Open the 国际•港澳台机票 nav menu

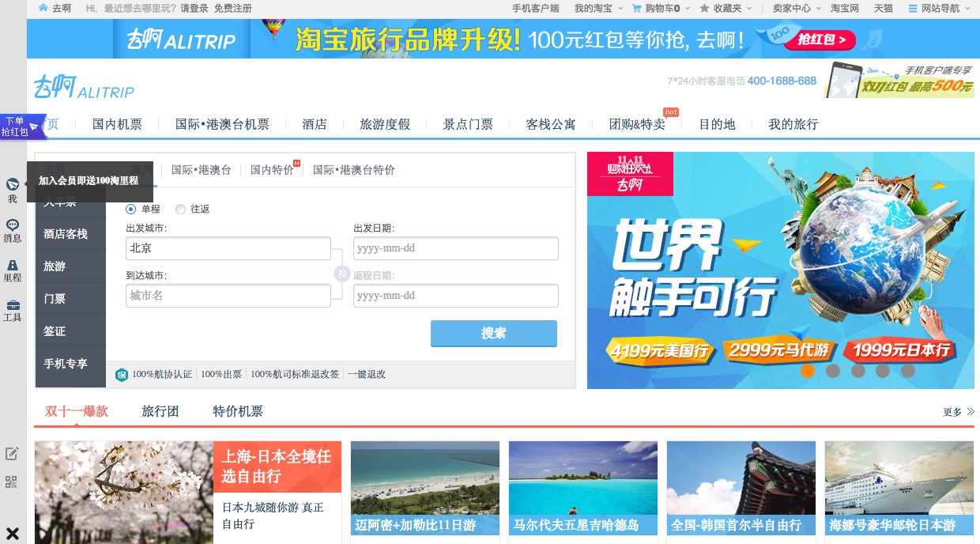[222, 124]
